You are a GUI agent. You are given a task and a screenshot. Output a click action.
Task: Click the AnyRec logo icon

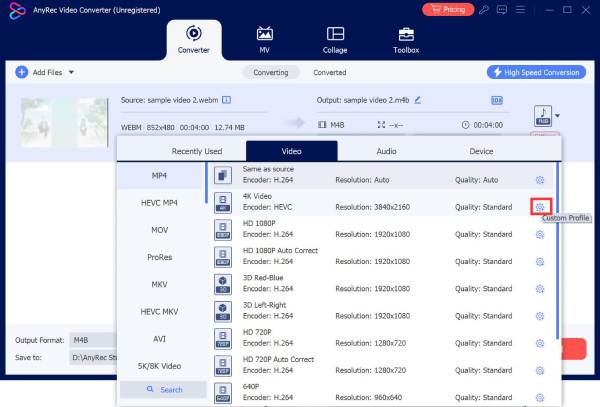click(x=16, y=10)
